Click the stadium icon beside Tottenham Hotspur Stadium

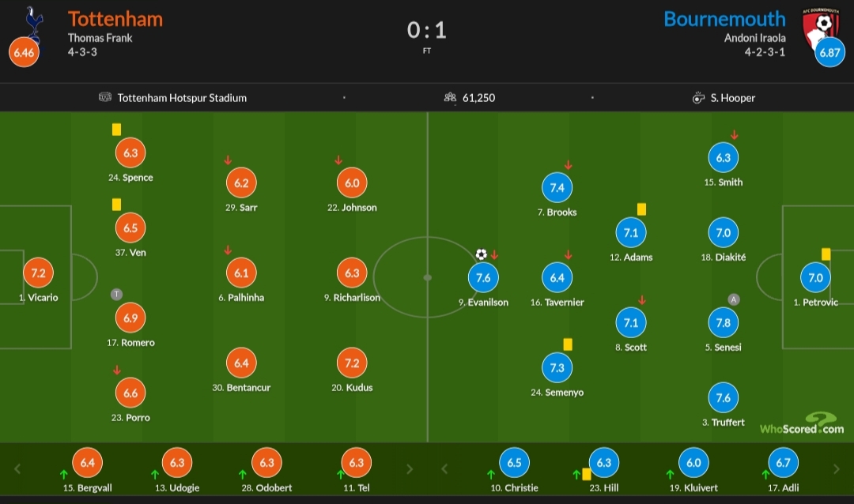click(105, 98)
